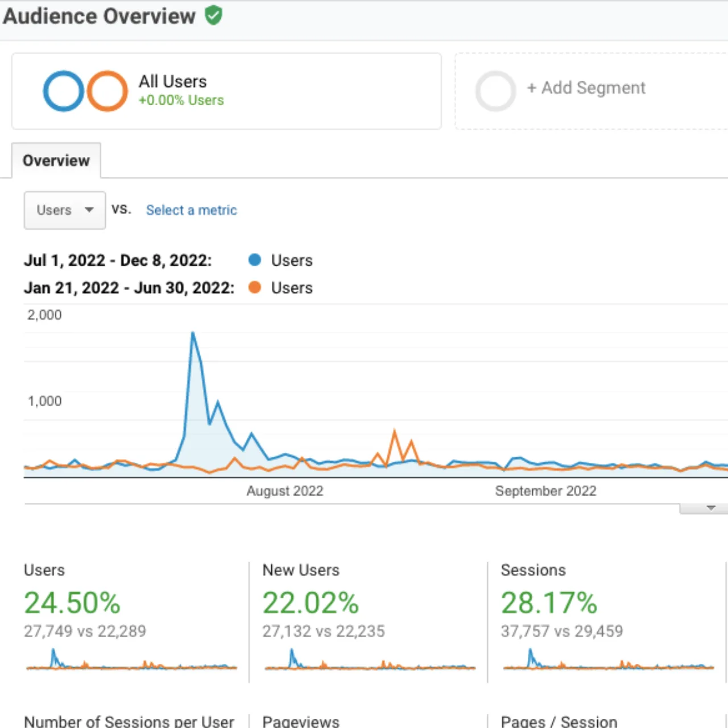Viewport: 728px width, 728px height.
Task: Click the Jul 1, 2022 - Dec 8, 2022 range label
Action: [x=118, y=260]
